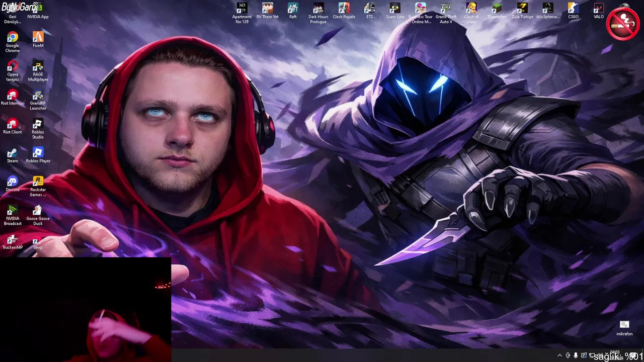Select the GrandRP Launcher icon
The height and width of the screenshot is (362, 644).
pyautogui.click(x=38, y=100)
